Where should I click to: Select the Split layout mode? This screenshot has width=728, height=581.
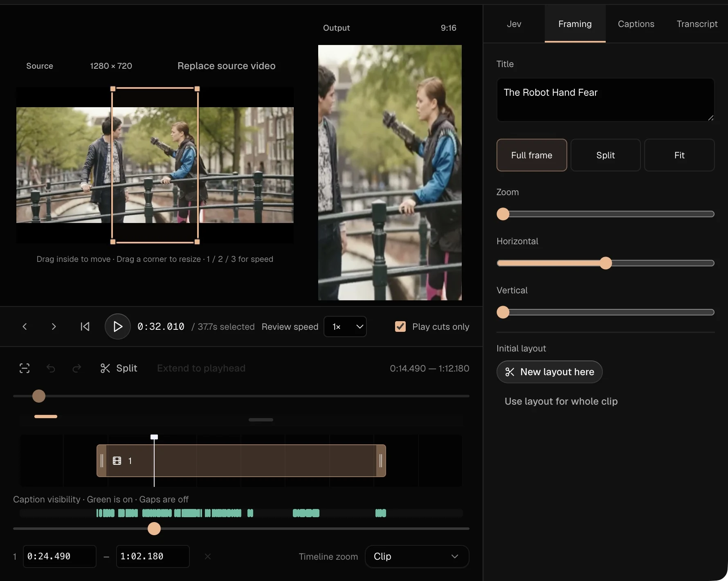click(x=605, y=155)
